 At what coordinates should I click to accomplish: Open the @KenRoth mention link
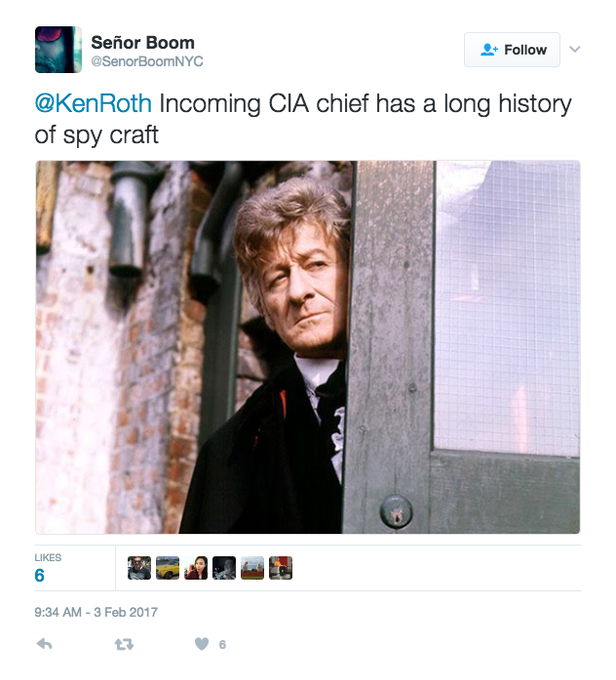(x=94, y=104)
